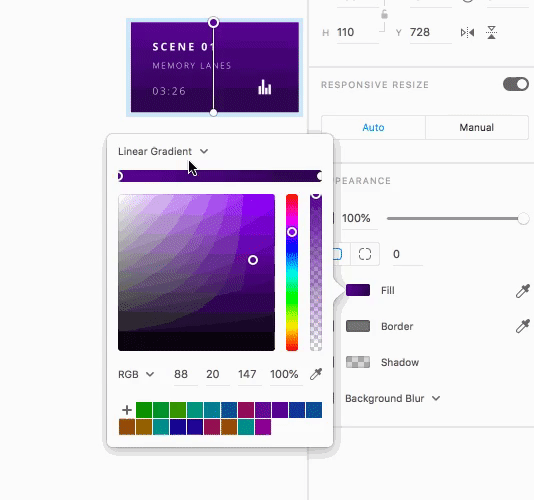This screenshot has height=500, width=534.
Task: Click the green value field showing 20
Action: click(x=217, y=374)
